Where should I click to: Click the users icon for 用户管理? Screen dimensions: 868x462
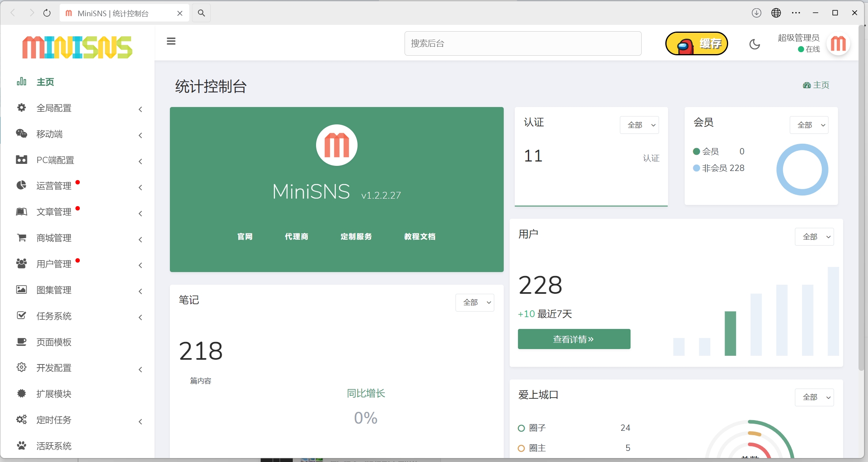(x=21, y=263)
